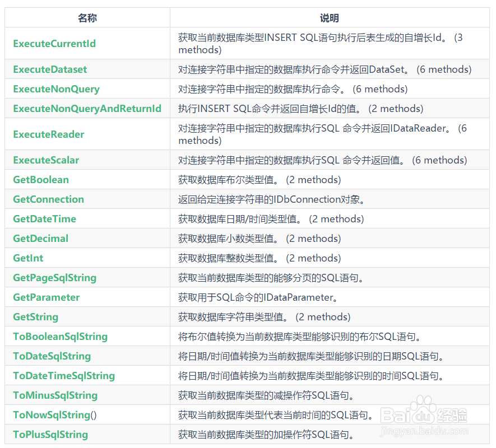
Task: Open the ExecuteScalar method link
Action: [x=46, y=160]
